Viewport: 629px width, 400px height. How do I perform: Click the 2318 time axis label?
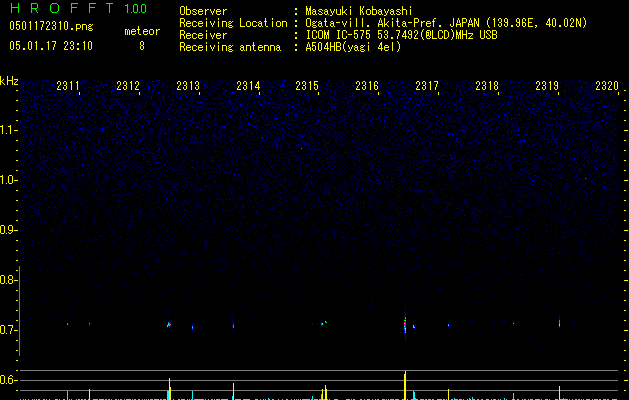[487, 86]
